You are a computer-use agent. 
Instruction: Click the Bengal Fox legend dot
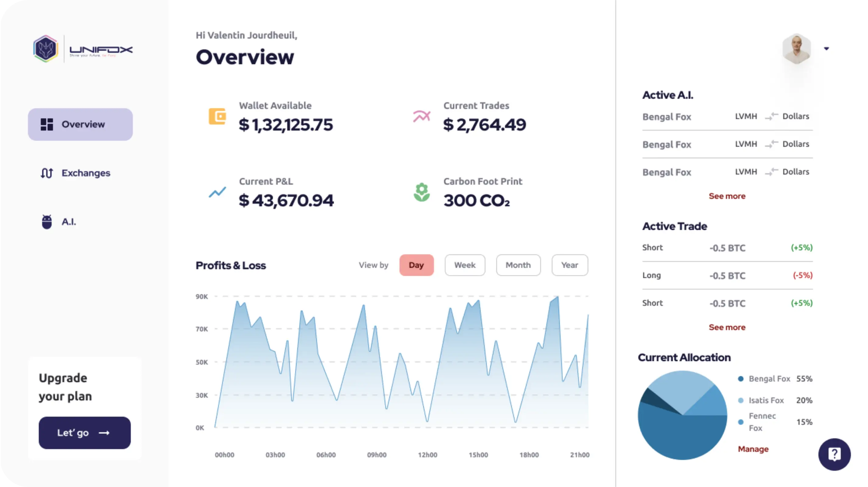pos(741,379)
